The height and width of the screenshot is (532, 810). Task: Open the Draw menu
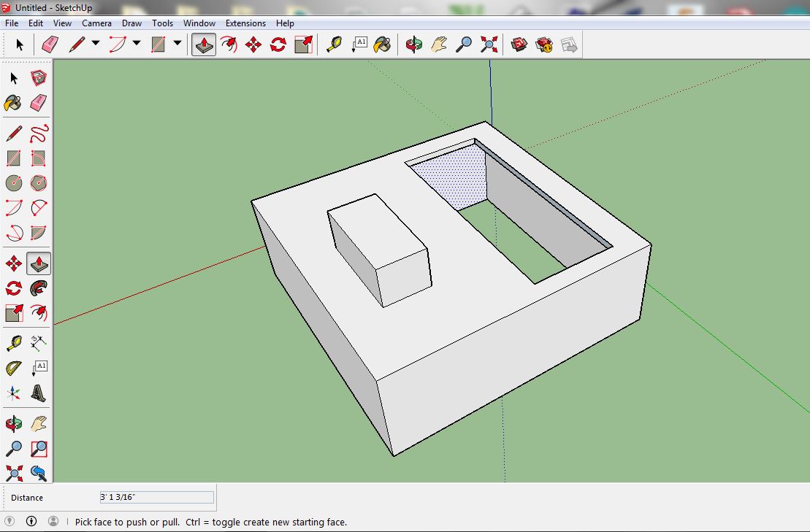pos(131,23)
